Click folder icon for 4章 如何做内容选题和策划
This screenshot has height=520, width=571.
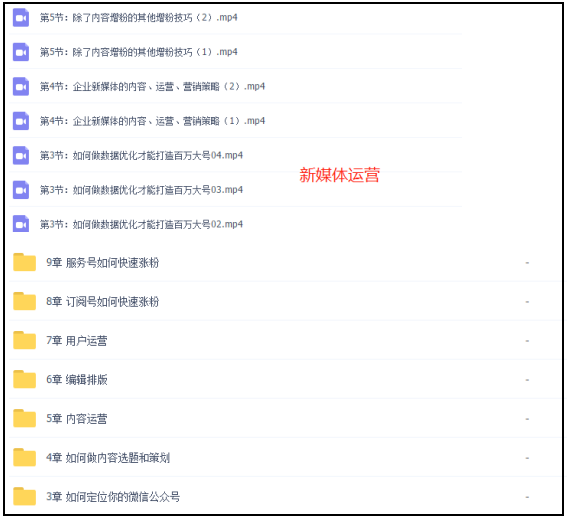pyautogui.click(x=24, y=457)
